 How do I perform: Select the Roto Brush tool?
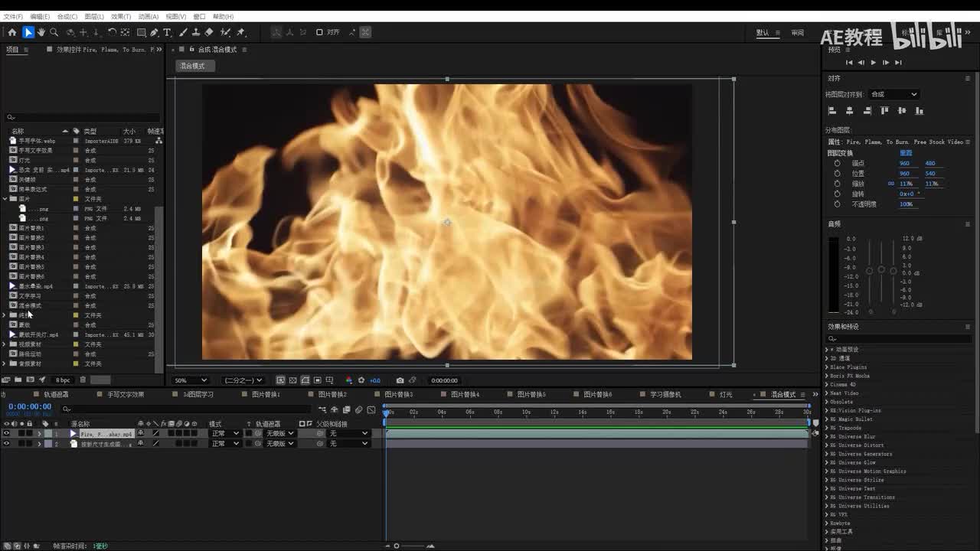(x=226, y=32)
